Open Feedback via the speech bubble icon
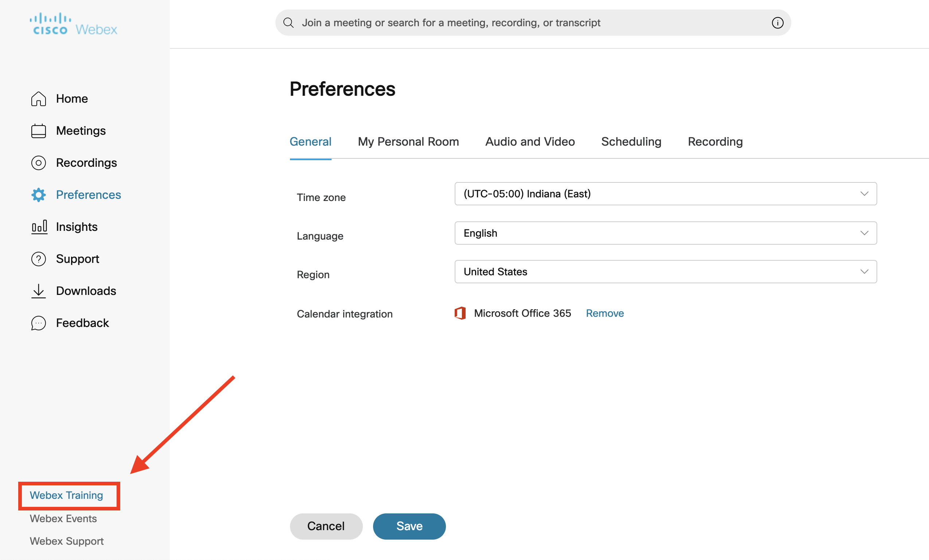Image resolution: width=929 pixels, height=560 pixels. coord(38,323)
